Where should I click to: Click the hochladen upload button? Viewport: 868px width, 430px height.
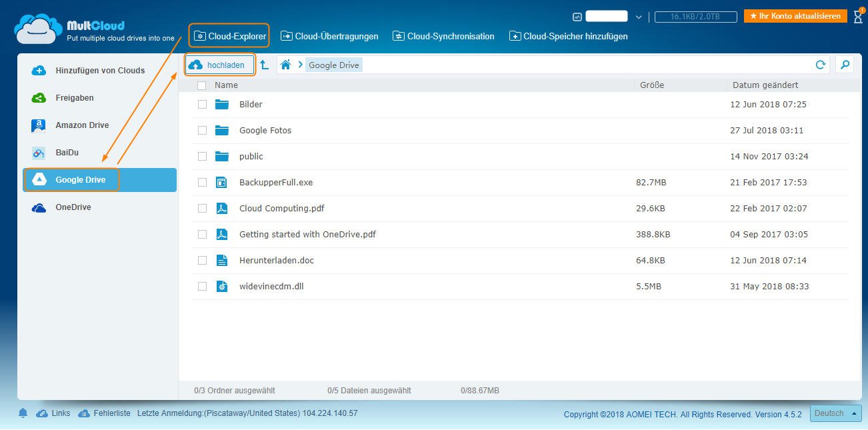[220, 65]
